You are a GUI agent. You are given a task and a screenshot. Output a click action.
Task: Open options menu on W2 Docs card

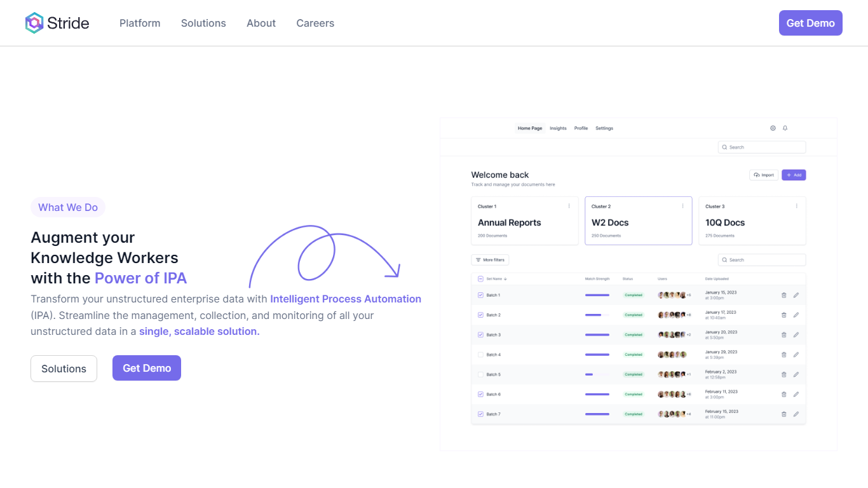tap(682, 206)
